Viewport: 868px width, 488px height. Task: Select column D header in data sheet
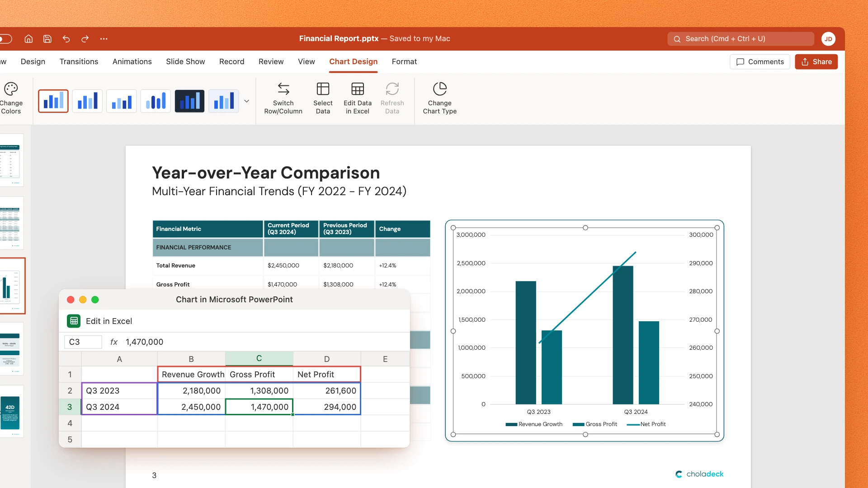coord(327,359)
